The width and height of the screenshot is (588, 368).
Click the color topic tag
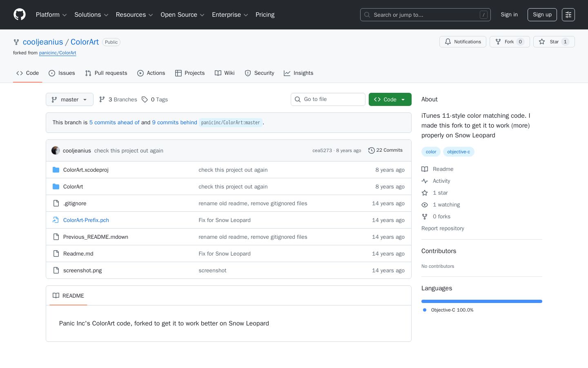coord(431,152)
